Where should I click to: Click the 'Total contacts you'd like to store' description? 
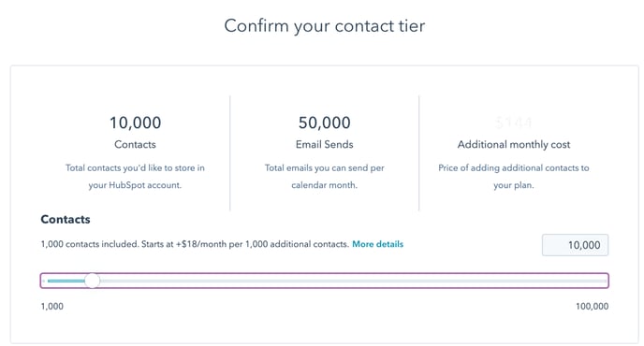click(135, 177)
